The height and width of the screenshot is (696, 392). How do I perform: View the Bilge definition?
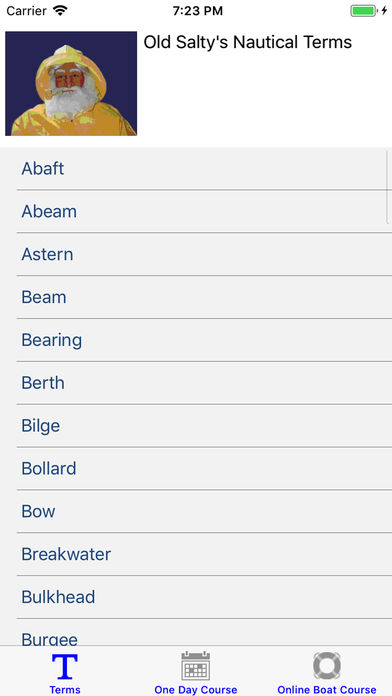click(x=196, y=426)
